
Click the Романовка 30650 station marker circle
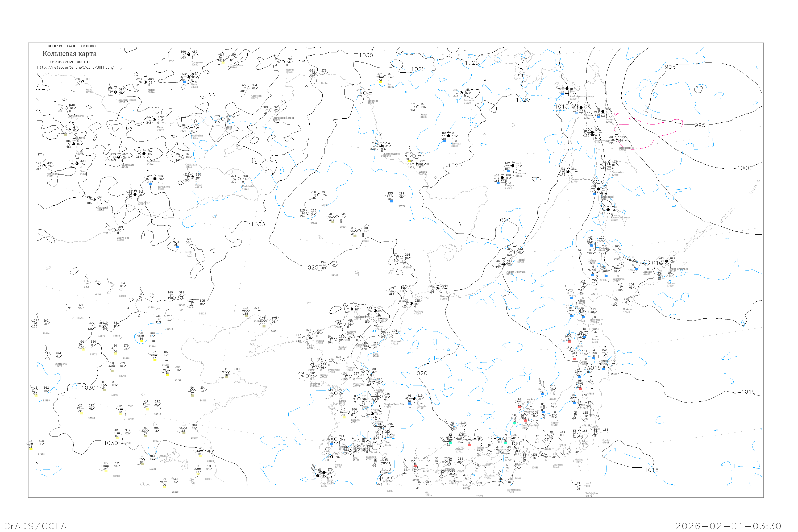point(189,54)
